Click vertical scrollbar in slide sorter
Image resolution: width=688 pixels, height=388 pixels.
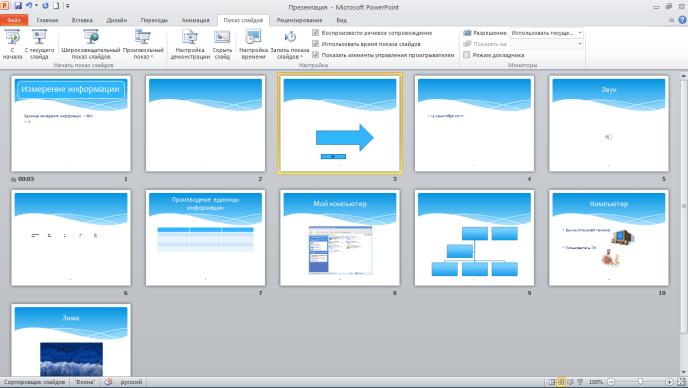coord(683,206)
